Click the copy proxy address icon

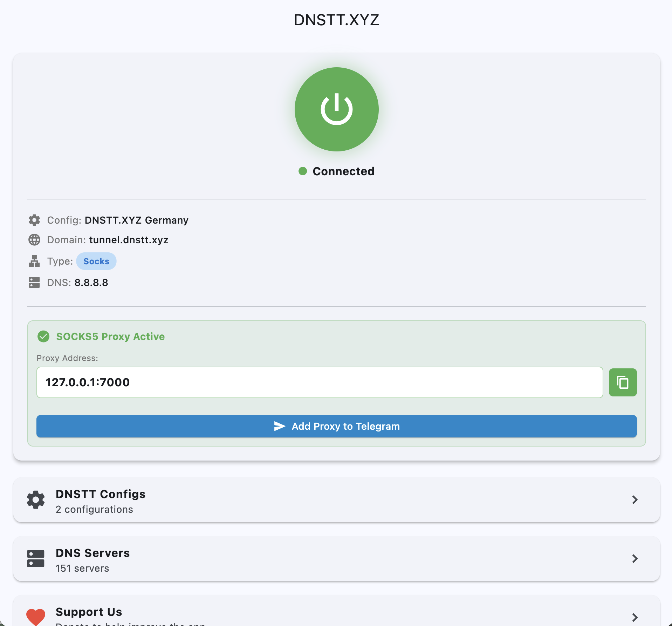click(x=623, y=382)
